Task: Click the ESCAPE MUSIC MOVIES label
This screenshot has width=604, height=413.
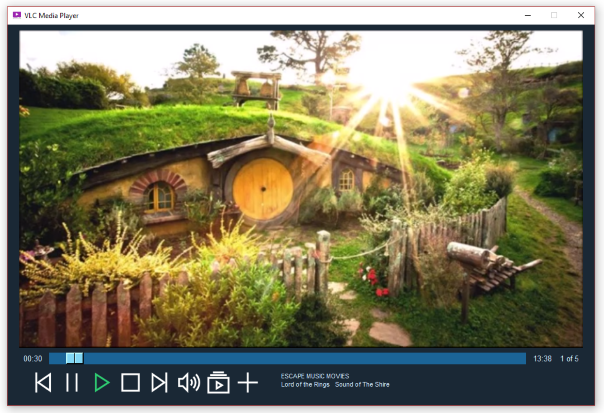Action: coord(315,376)
